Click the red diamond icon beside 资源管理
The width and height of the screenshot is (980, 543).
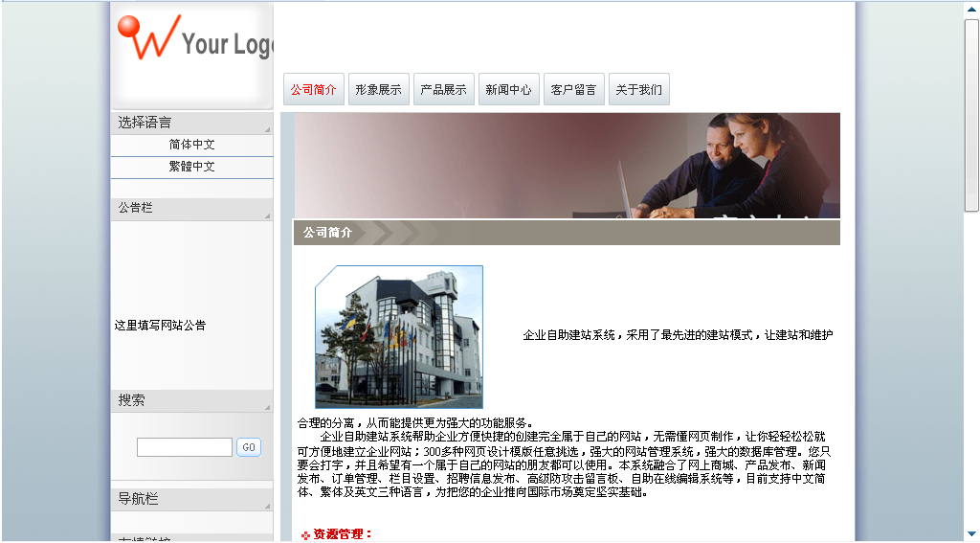(x=305, y=535)
